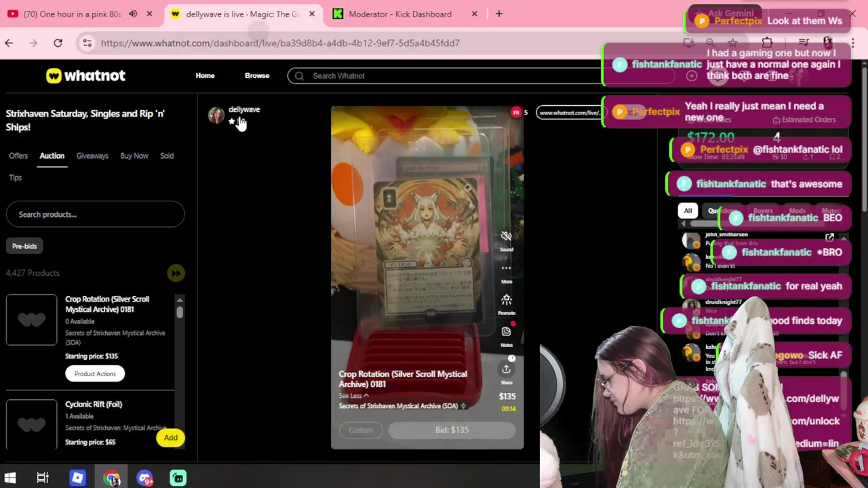
Task: Open Notes icon on stream
Action: 506,332
